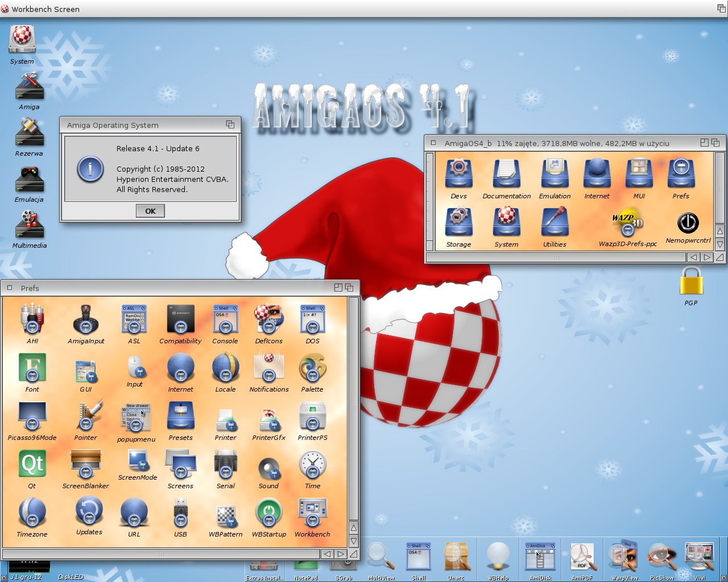The image size is (728, 582).
Task: Open the Presets drawer icon
Action: point(181,415)
